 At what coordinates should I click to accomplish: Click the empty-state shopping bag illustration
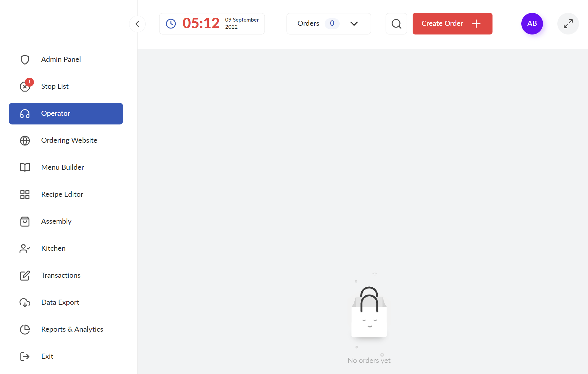coord(369,312)
